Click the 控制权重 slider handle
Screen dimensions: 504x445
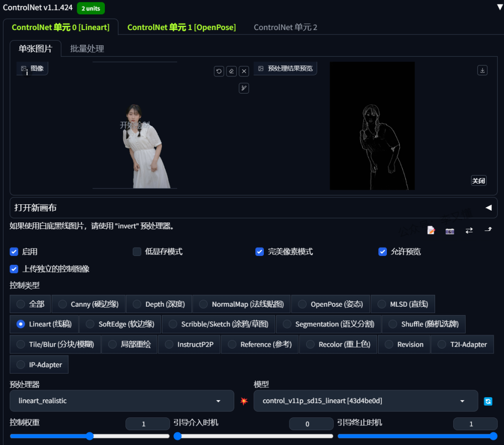[x=90, y=436]
